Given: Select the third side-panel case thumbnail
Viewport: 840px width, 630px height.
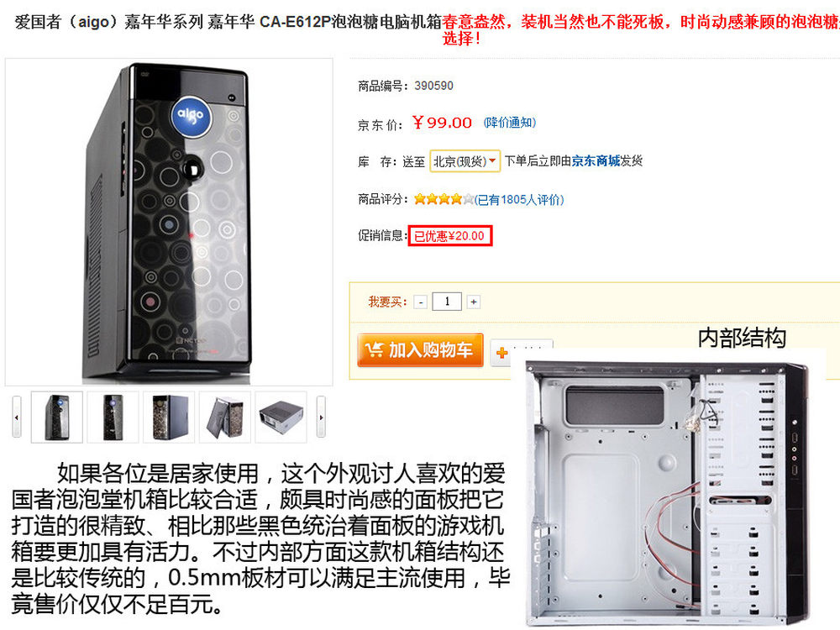Looking at the screenshot, I should (169, 417).
